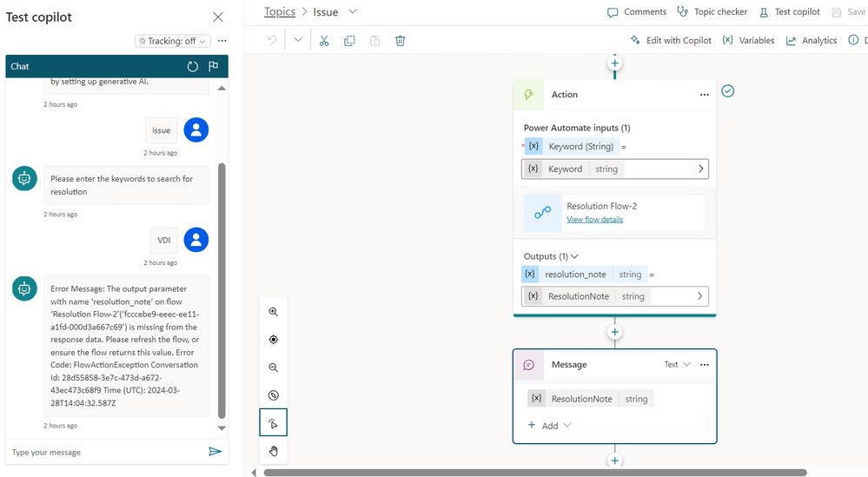Screen dimensions: 868x477
Task: Open the Analytics view
Action: point(812,40)
